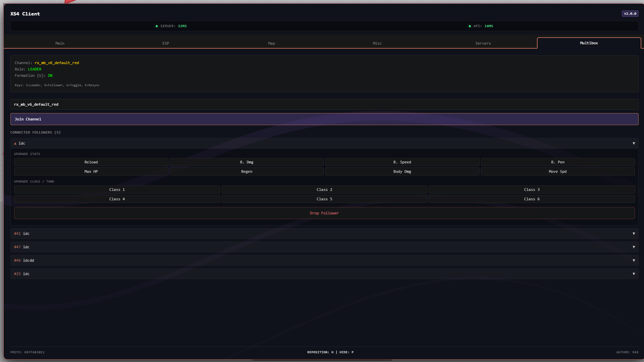The width and height of the screenshot is (644, 362).
Task: Go to the Main tab
Action: pyautogui.click(x=60, y=43)
